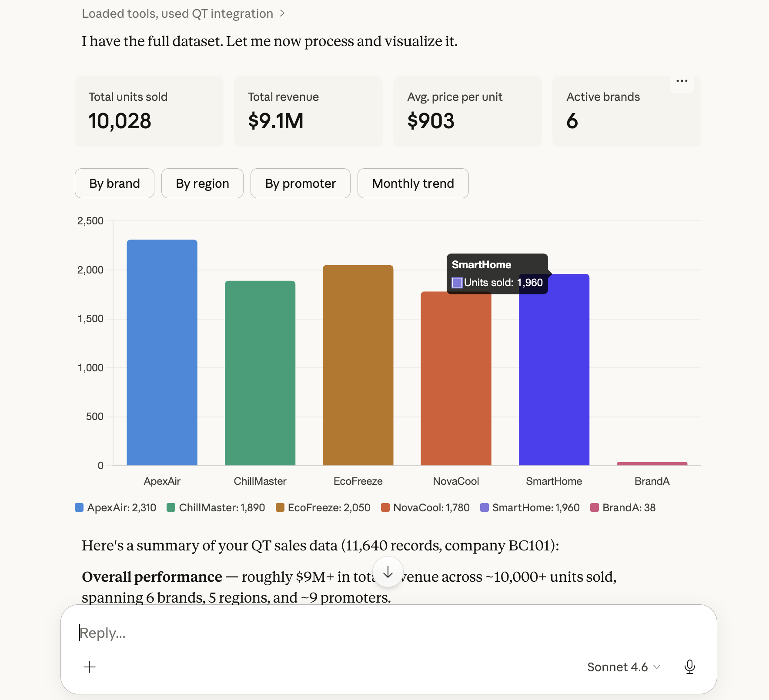This screenshot has height=700, width=769.
Task: Switch to the By brand tab
Action: [114, 183]
